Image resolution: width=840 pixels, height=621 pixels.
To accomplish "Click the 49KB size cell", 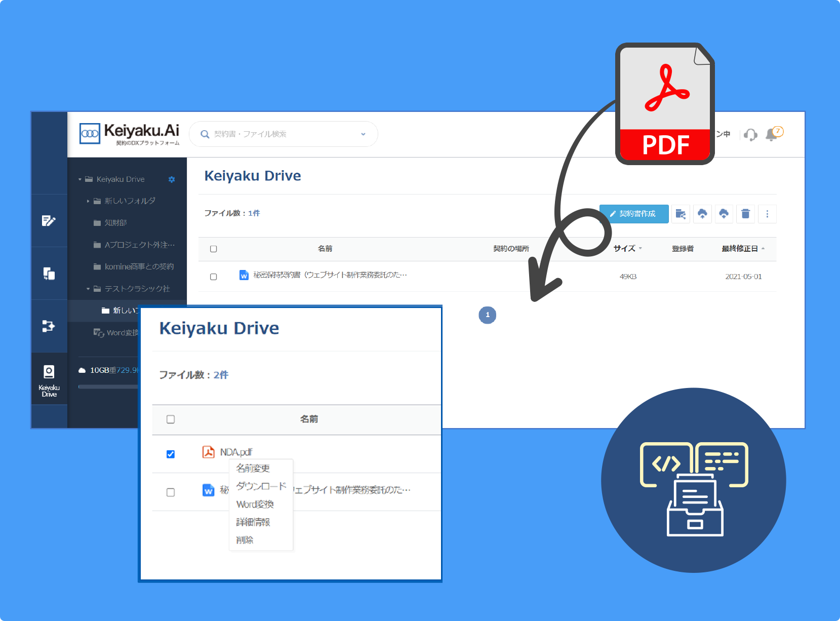I will (628, 277).
